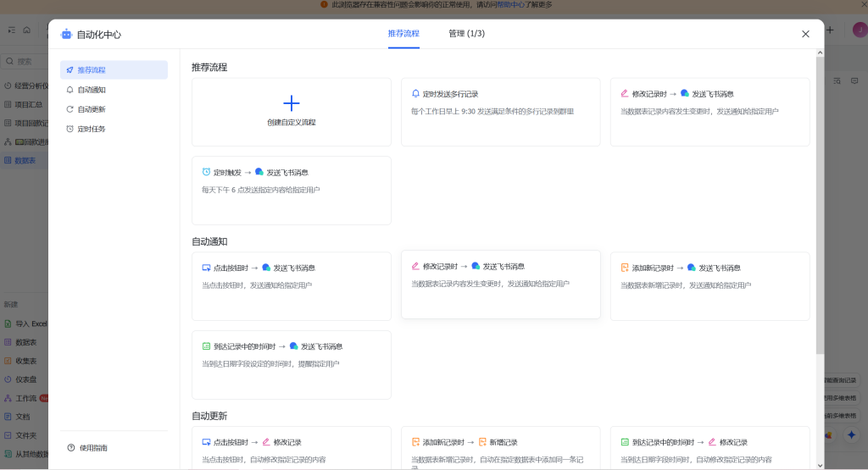
Task: Switch to the 推荐流程 tab
Action: click(x=403, y=34)
